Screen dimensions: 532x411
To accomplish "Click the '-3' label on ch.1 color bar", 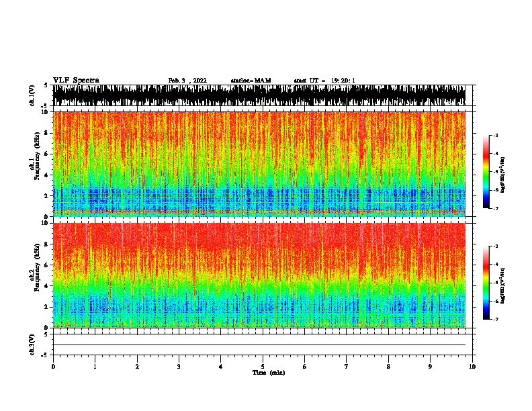I will 495,135.
